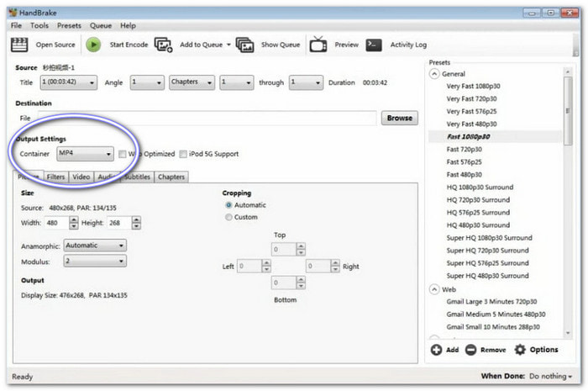This screenshot has width=588, height=391.
Task: Click the Activity Log terminal icon
Action: point(374,45)
